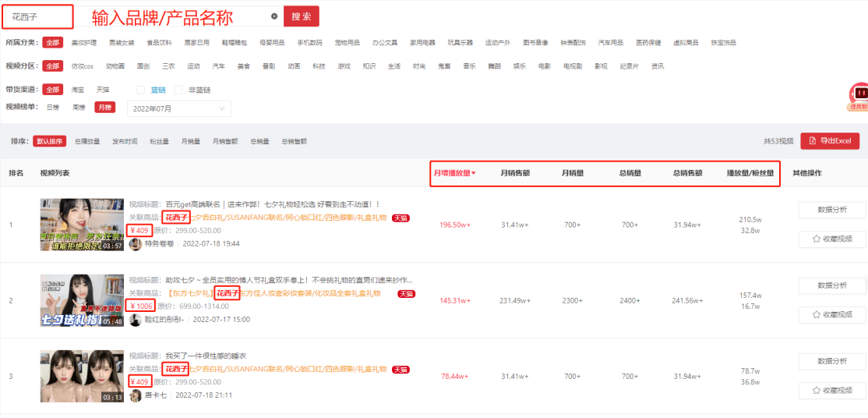Open author avatar of 脸红的彤彤

tap(135, 319)
